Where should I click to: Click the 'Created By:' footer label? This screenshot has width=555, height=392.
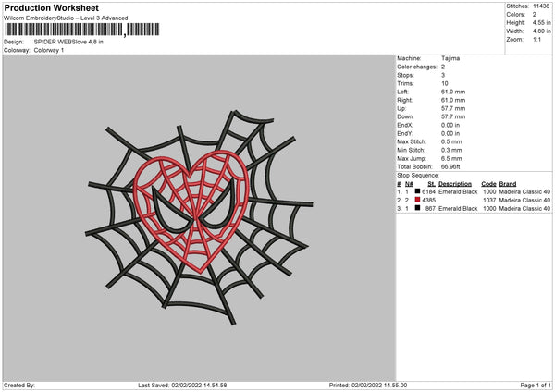coord(19,386)
